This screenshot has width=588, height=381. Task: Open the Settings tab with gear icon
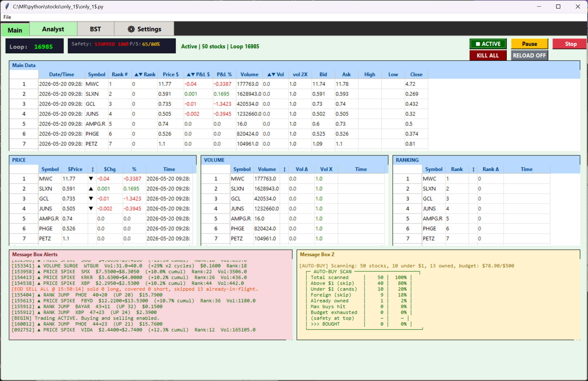click(144, 29)
